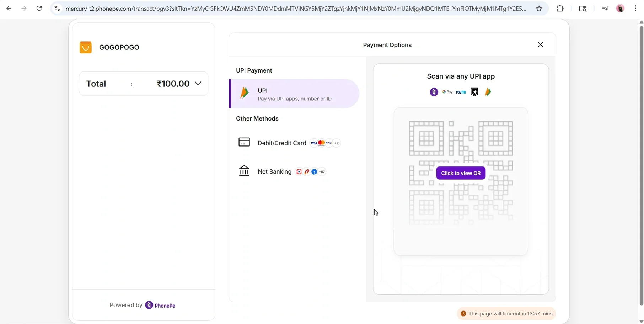Open the browser extensions puzzle icon
Screen dimensions: 644x324
(x=560, y=8)
